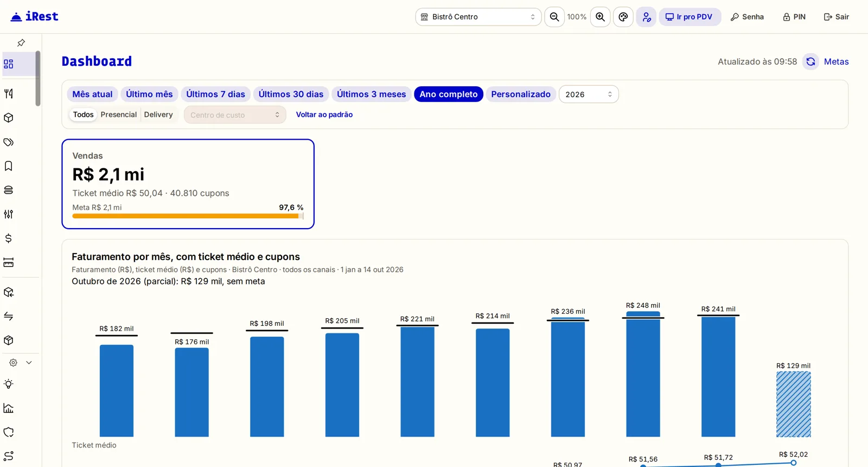Switch to the Último mês period

(x=149, y=94)
